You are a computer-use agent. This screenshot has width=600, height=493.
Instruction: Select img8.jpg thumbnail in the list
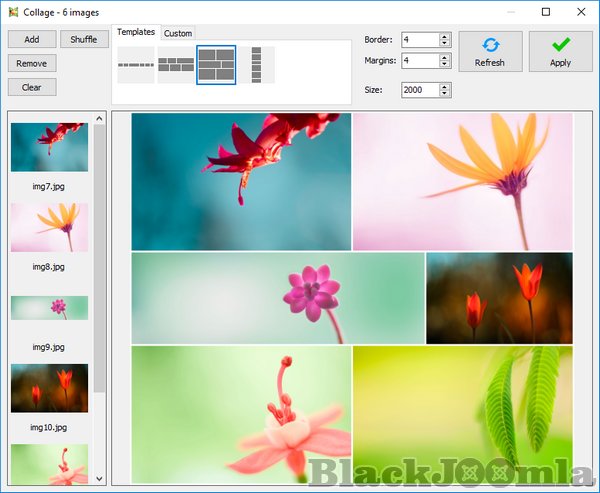point(49,228)
